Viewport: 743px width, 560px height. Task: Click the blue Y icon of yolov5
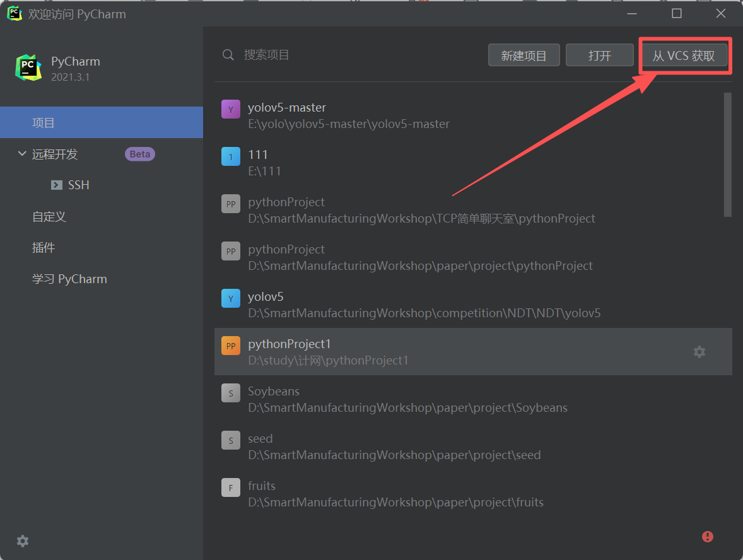pos(231,298)
